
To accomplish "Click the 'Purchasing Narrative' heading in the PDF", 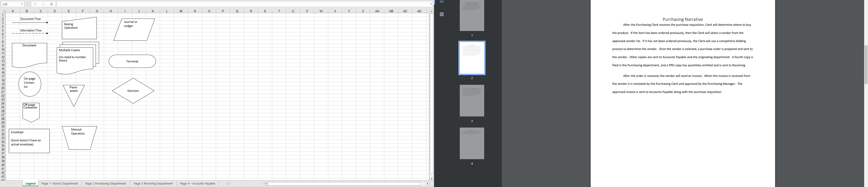I will click(x=683, y=19).
